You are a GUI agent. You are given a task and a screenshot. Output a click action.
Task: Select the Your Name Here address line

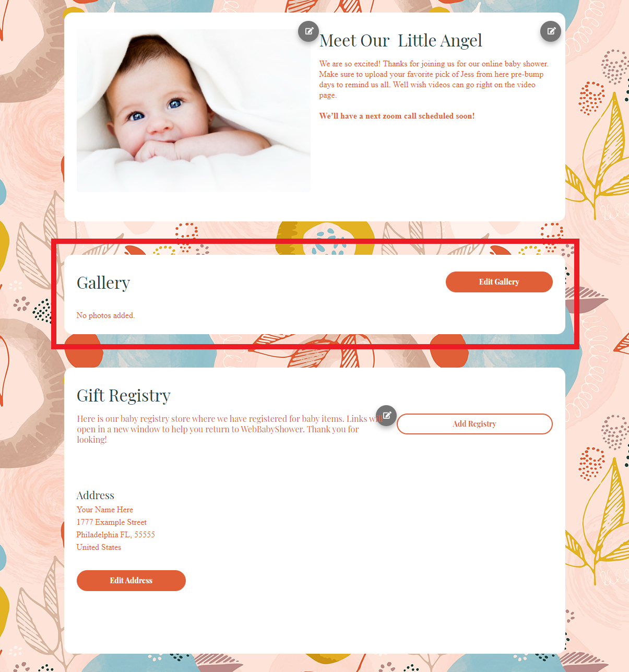click(x=105, y=510)
